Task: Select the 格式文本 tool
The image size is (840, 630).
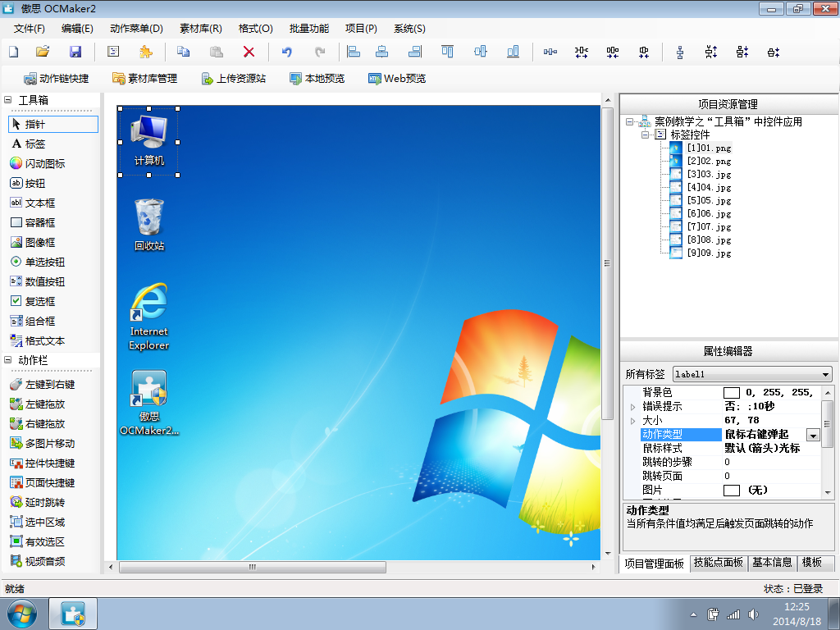Action: coord(38,340)
